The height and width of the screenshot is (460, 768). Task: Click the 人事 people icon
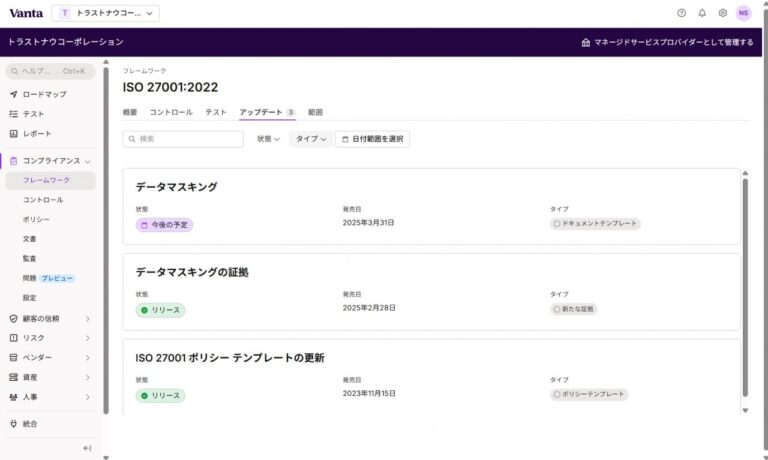click(14, 397)
